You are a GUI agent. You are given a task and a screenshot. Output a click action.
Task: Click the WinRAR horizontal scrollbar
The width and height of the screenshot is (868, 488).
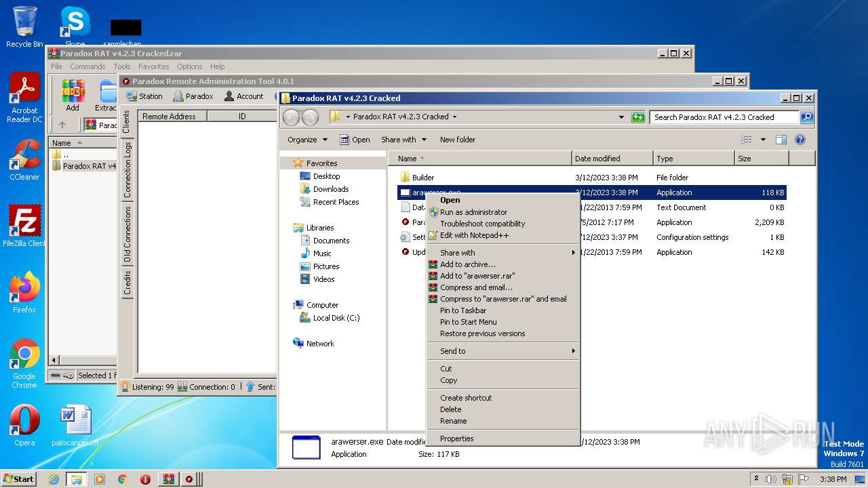pos(83,361)
